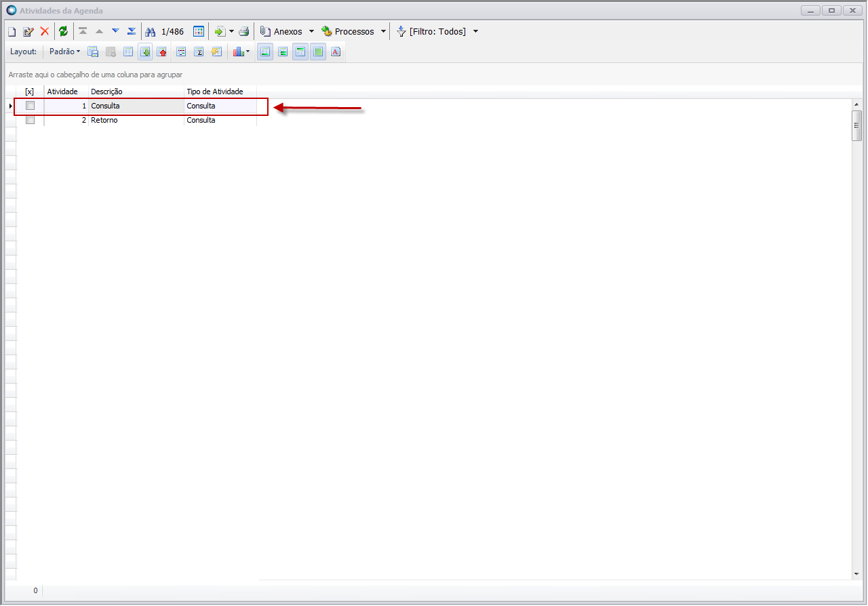The image size is (868, 606).
Task: Toggle the first grid view style icon
Action: (265, 52)
